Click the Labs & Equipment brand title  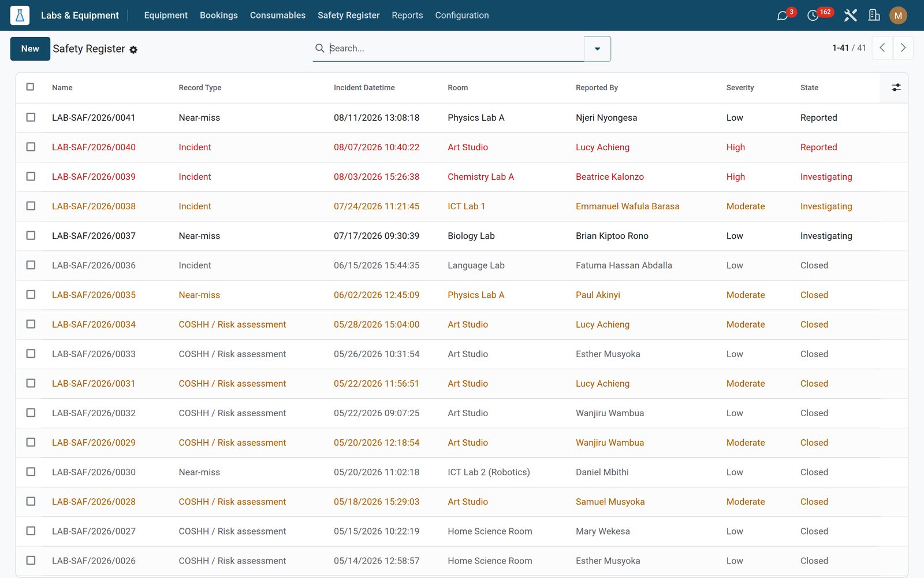pos(80,16)
